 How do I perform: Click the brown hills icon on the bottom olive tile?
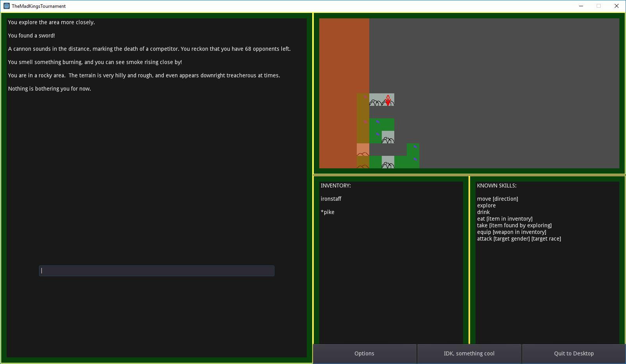pos(363,166)
